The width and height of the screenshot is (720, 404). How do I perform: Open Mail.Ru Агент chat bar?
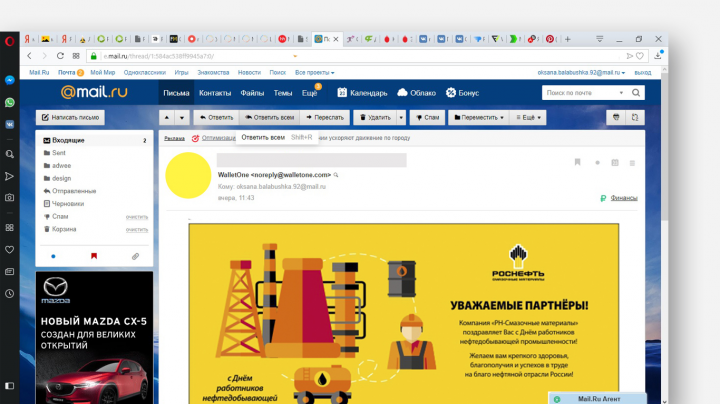(597, 398)
